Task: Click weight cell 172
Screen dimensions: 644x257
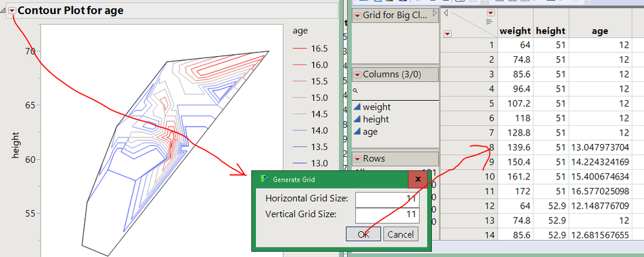Action: click(x=515, y=192)
